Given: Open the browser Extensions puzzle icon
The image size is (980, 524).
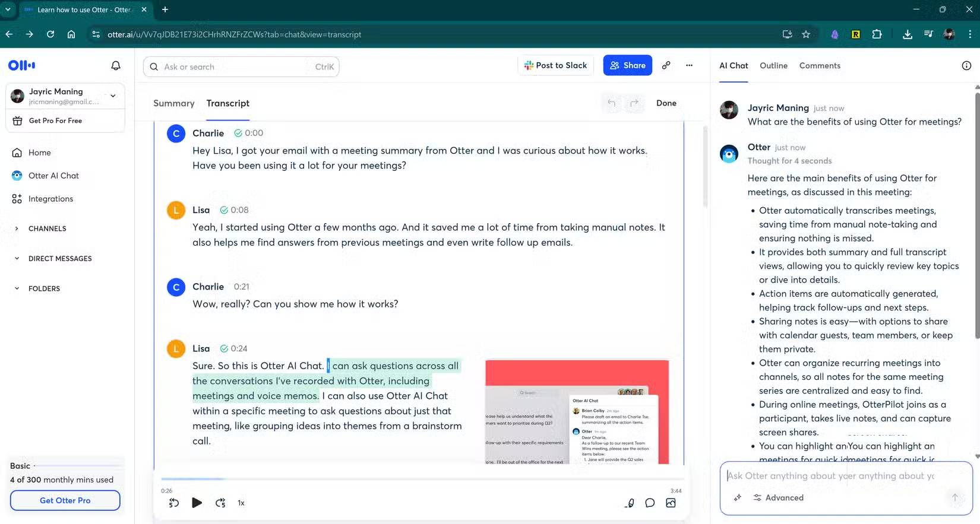Looking at the screenshot, I should [x=877, y=34].
